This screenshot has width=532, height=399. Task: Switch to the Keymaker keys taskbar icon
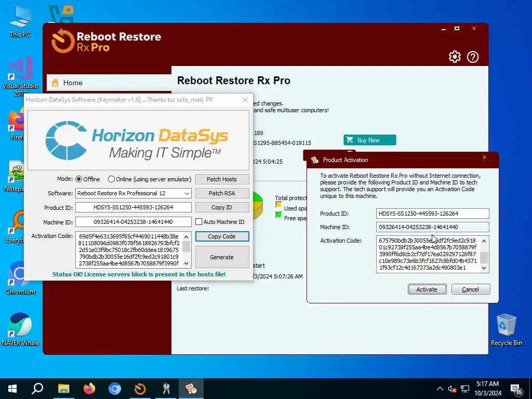pos(166,389)
